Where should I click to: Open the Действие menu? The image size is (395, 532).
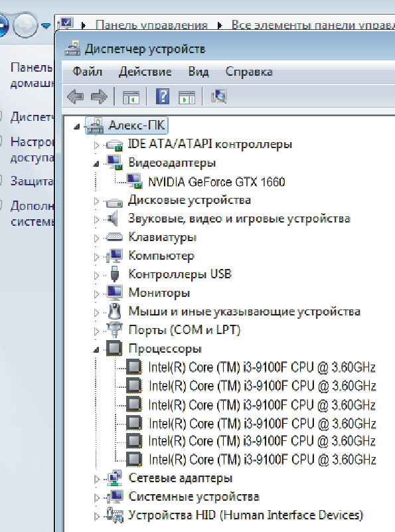point(145,72)
